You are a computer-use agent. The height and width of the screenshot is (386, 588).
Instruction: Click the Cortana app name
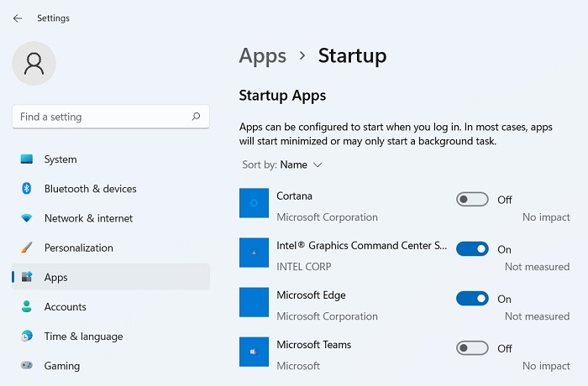click(294, 196)
